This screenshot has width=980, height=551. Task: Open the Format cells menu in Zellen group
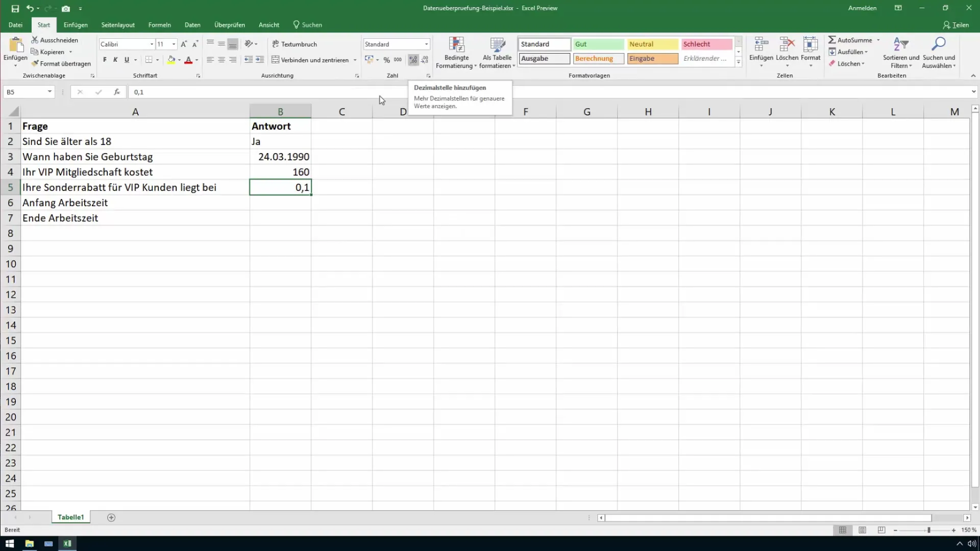(811, 53)
